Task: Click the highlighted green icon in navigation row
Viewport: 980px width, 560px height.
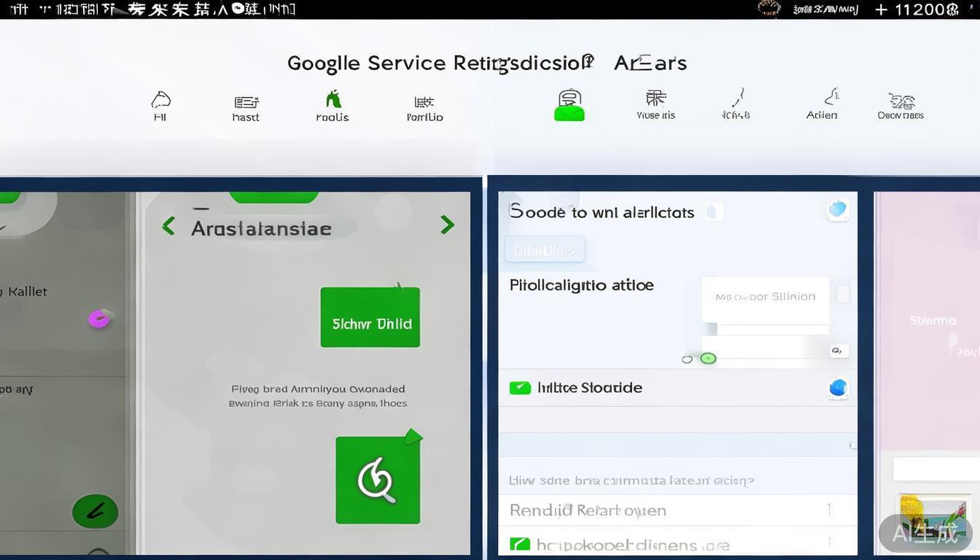Action: pos(569,105)
